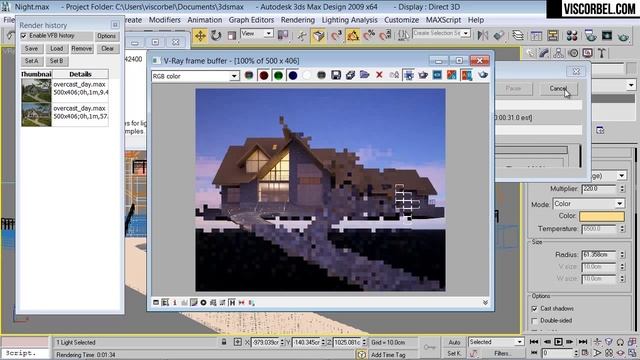
Task: Toggle alpha channel white circle in frame buffer
Action: click(x=307, y=75)
